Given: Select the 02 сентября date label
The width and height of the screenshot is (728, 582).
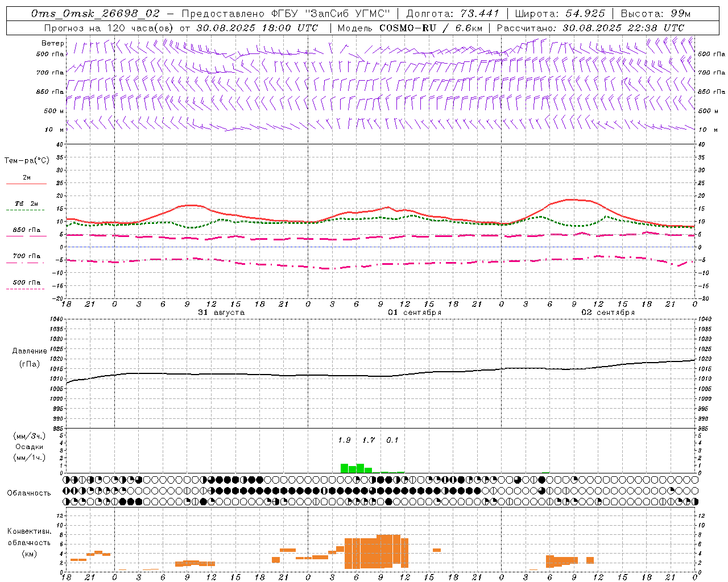Looking at the screenshot, I should [608, 313].
